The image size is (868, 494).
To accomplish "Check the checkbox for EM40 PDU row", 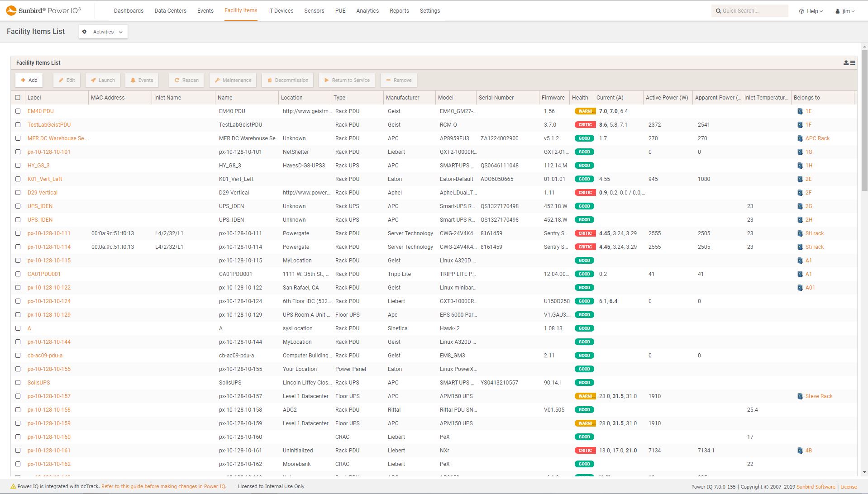I will point(18,111).
